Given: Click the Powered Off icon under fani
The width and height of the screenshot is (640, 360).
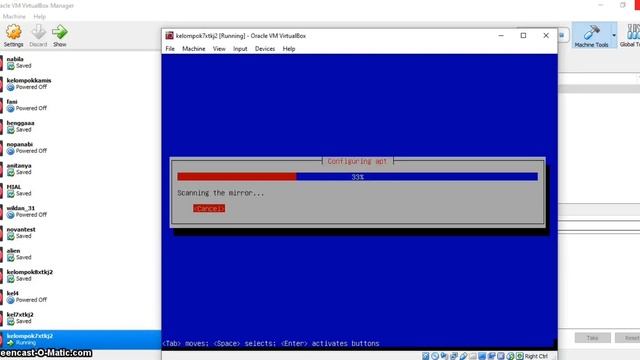Looking at the screenshot, I should tap(11, 108).
